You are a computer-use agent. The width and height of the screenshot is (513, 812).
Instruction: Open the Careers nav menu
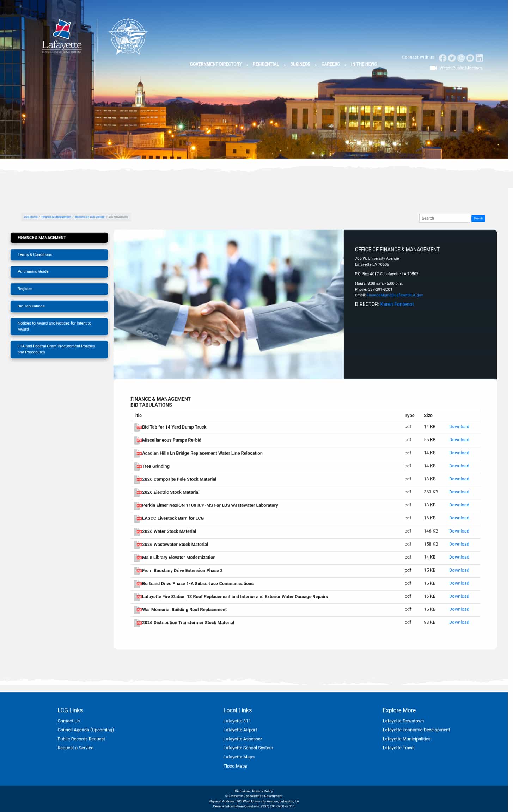(x=331, y=64)
